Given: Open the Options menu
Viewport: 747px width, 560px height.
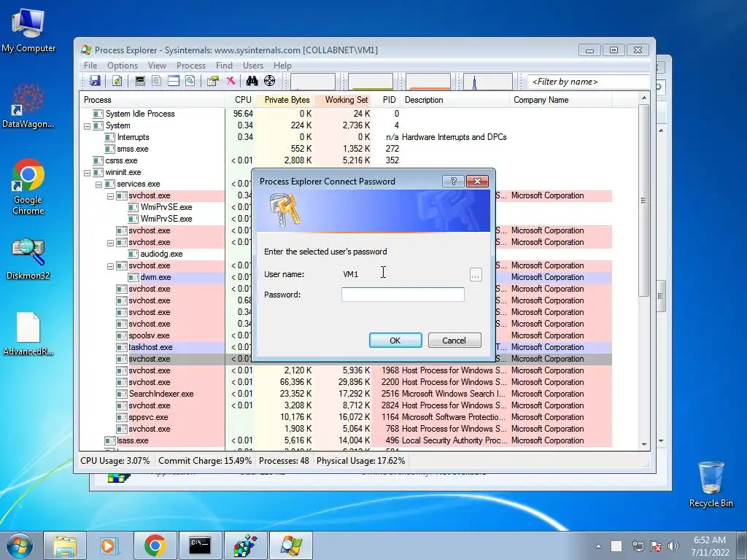Looking at the screenshot, I should [123, 65].
